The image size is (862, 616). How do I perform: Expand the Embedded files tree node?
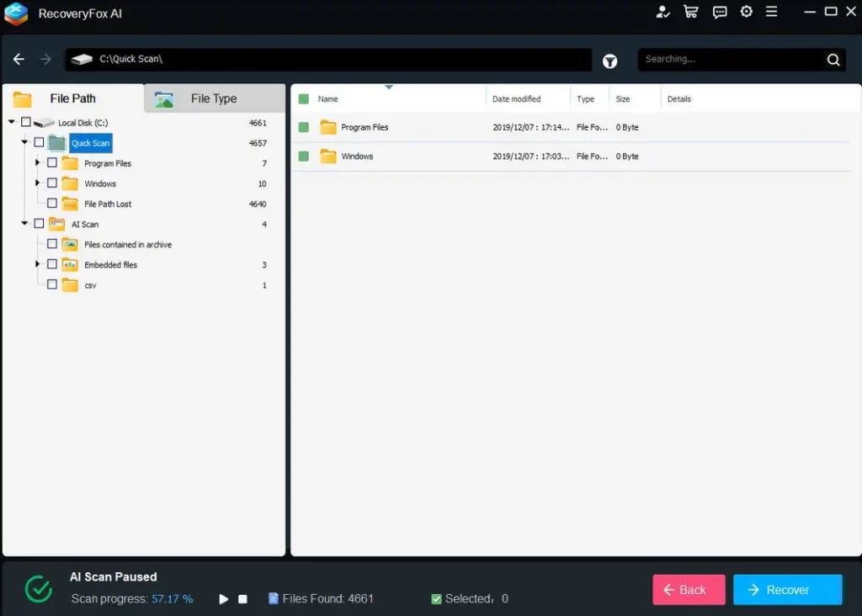point(38,264)
